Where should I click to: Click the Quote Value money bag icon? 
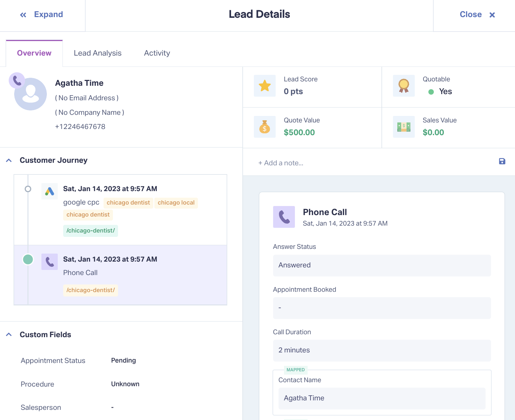(265, 127)
